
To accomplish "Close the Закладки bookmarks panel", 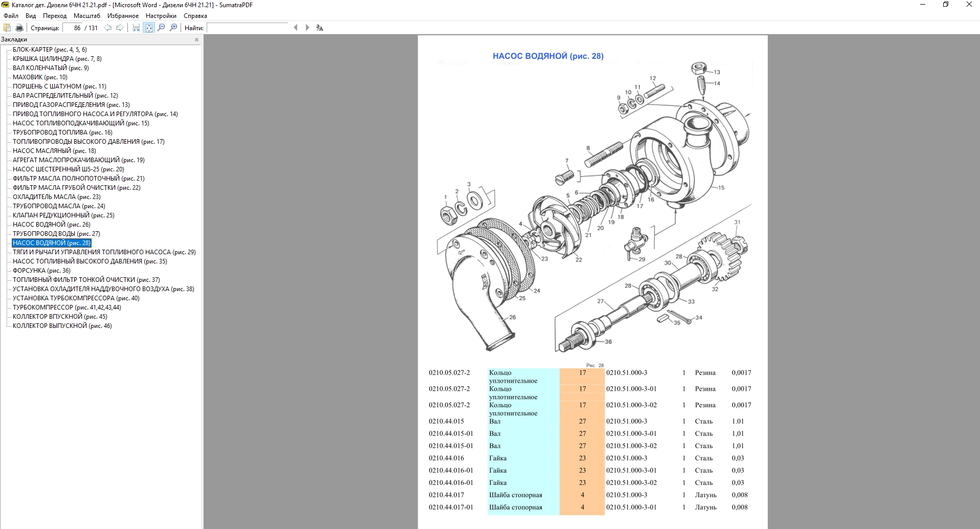I will coord(196,39).
